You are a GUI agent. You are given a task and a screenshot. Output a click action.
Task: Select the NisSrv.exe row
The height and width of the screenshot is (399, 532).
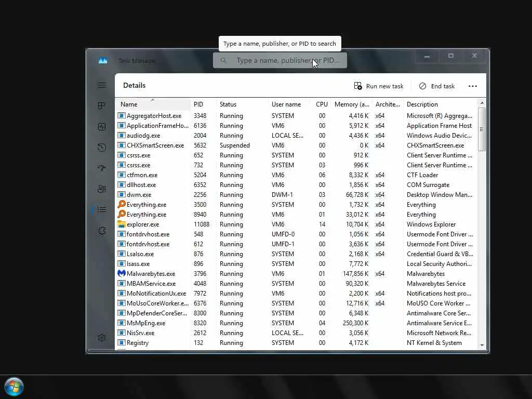coord(296,333)
